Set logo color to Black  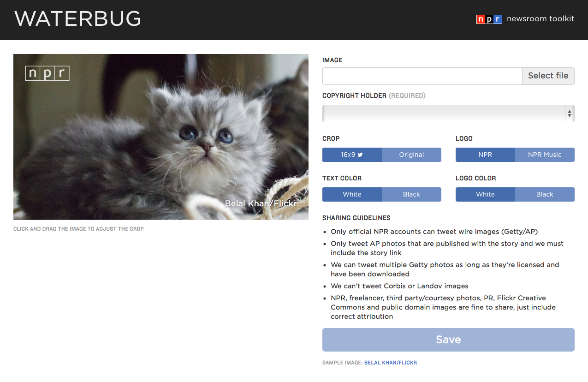tap(545, 194)
